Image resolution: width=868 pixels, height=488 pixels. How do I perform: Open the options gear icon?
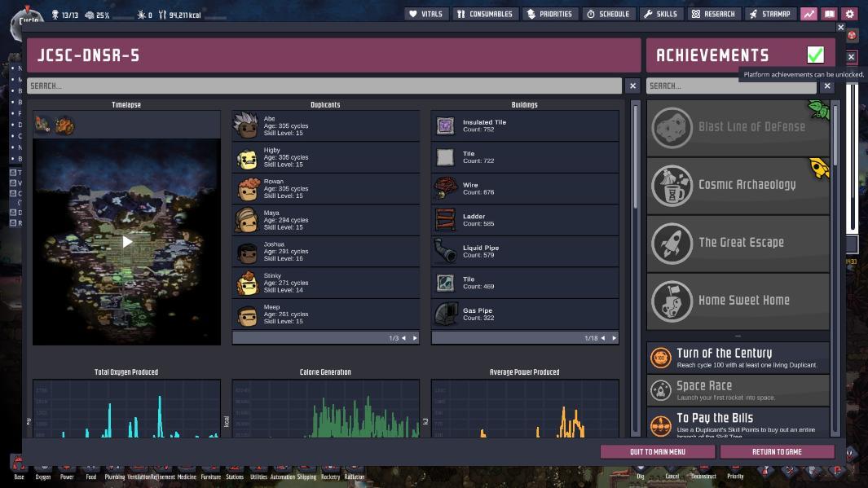(x=850, y=14)
